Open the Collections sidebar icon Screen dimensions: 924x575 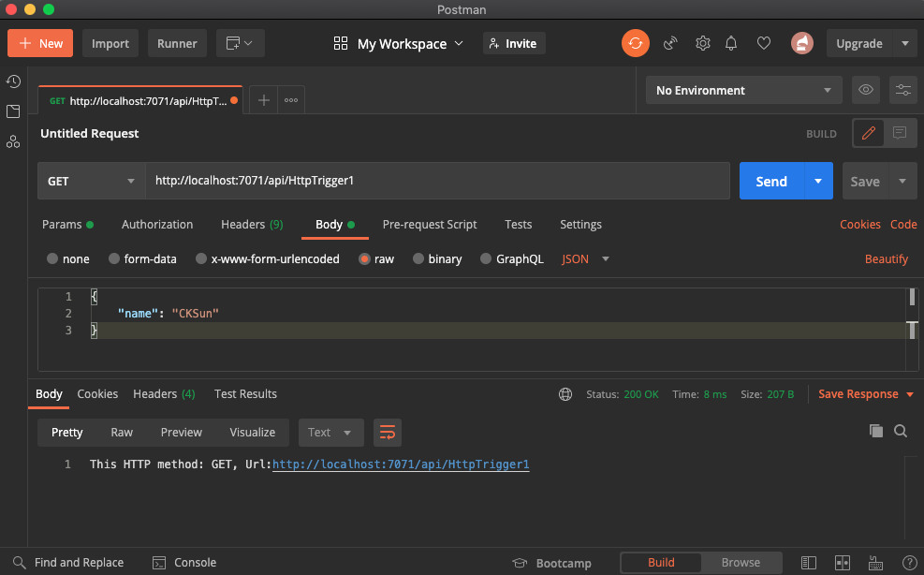pyautogui.click(x=13, y=111)
